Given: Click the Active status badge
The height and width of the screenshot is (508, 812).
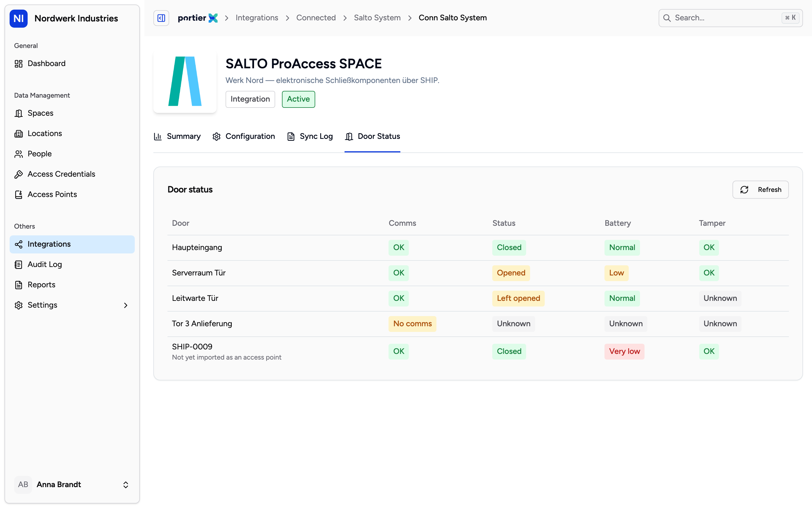Looking at the screenshot, I should (298, 99).
